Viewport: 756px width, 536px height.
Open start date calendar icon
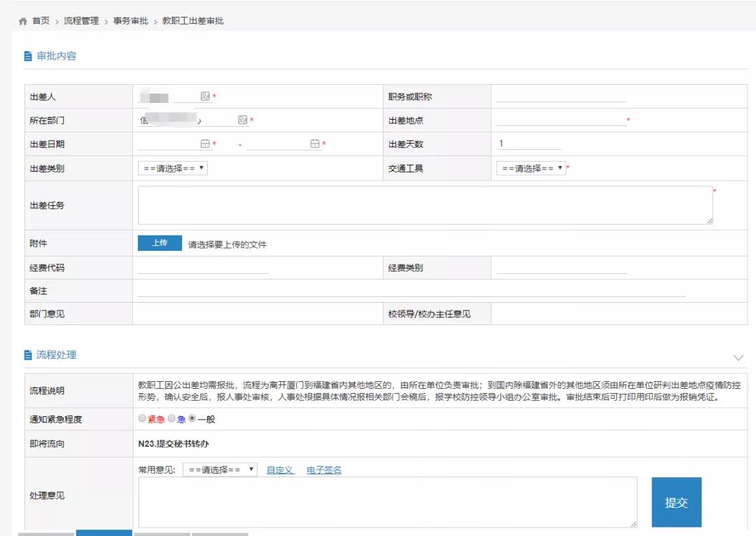pos(205,144)
